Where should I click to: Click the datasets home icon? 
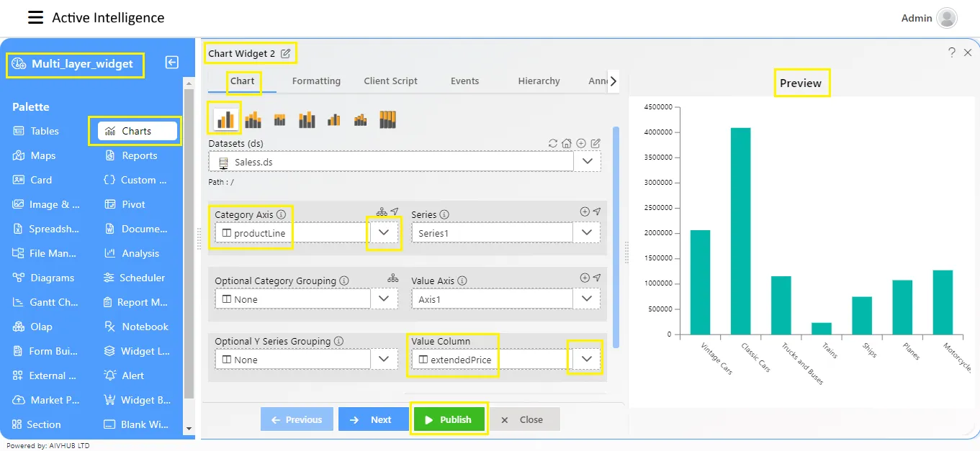(567, 143)
